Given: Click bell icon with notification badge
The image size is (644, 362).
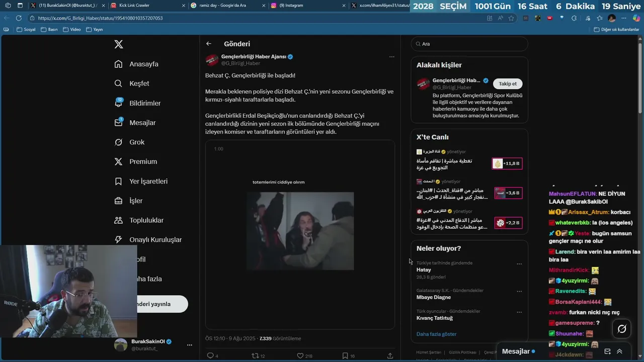Looking at the screenshot, I should click(119, 103).
